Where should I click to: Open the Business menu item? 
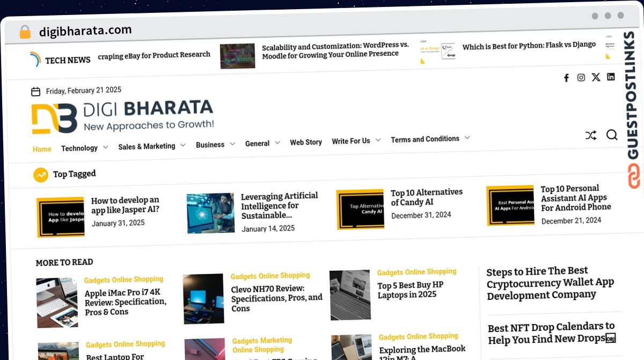point(210,145)
